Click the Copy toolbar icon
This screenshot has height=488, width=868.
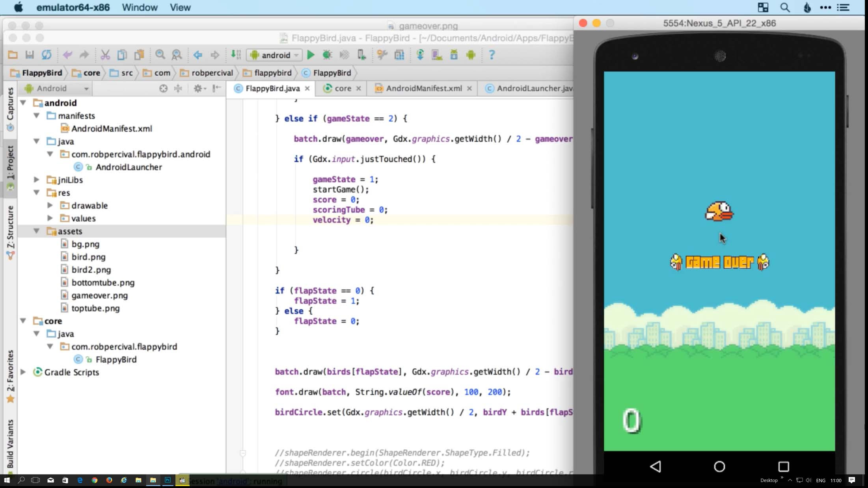pos(122,55)
